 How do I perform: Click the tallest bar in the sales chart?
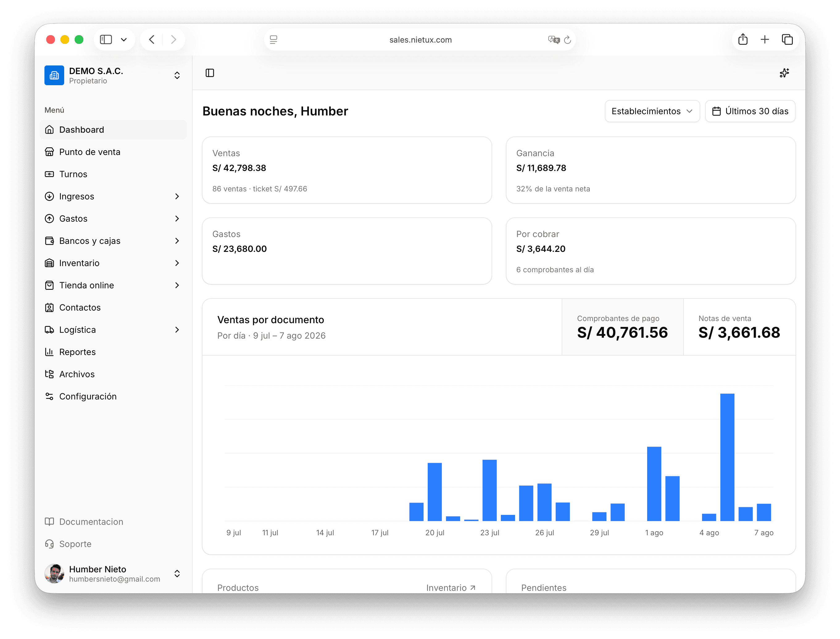pyautogui.click(x=727, y=457)
